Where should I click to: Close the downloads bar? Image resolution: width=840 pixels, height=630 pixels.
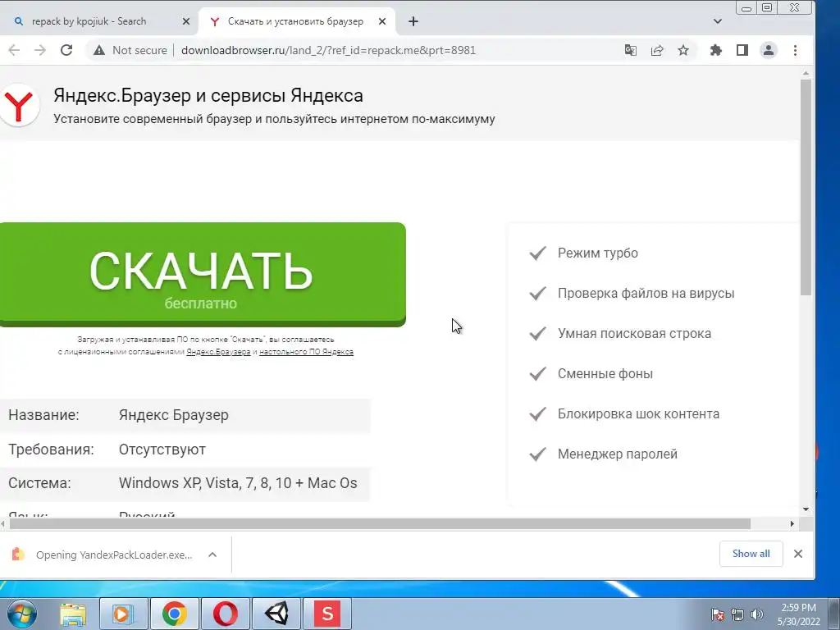(x=797, y=554)
